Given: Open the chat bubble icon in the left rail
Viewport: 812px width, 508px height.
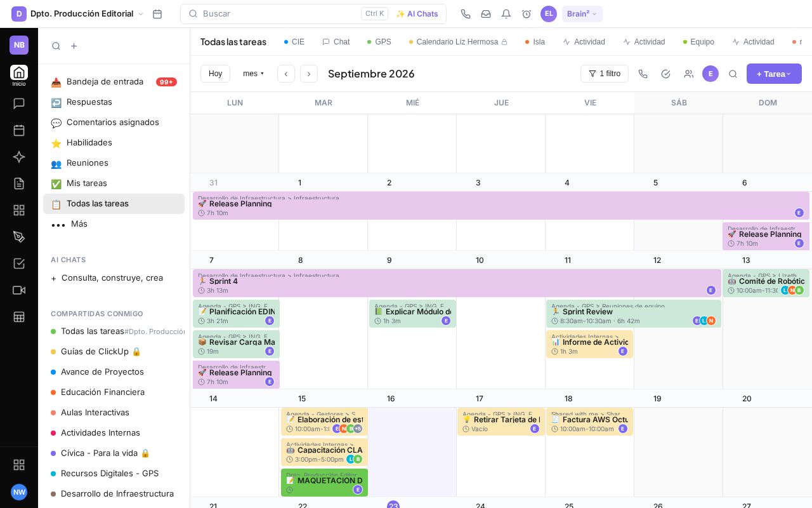Looking at the screenshot, I should pyautogui.click(x=19, y=104).
